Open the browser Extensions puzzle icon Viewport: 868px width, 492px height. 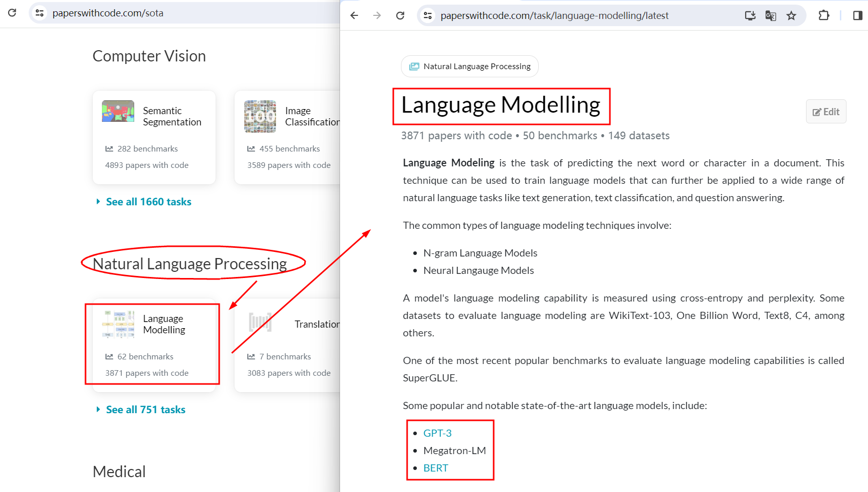(x=823, y=15)
